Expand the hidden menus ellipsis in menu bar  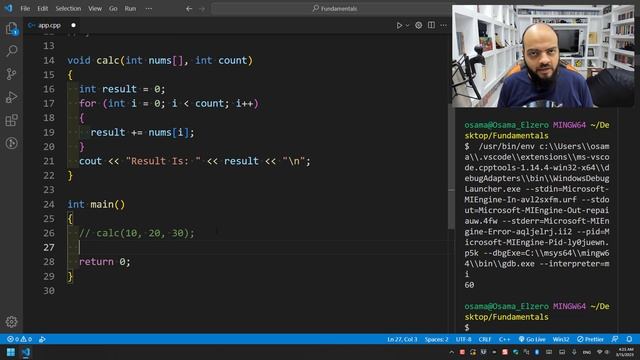pyautogui.click(x=149, y=8)
